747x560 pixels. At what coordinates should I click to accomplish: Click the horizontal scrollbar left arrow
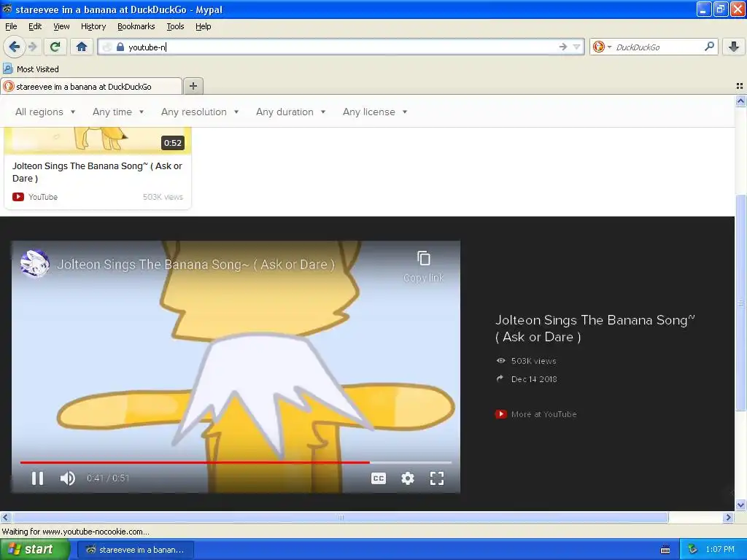[x=5, y=517]
